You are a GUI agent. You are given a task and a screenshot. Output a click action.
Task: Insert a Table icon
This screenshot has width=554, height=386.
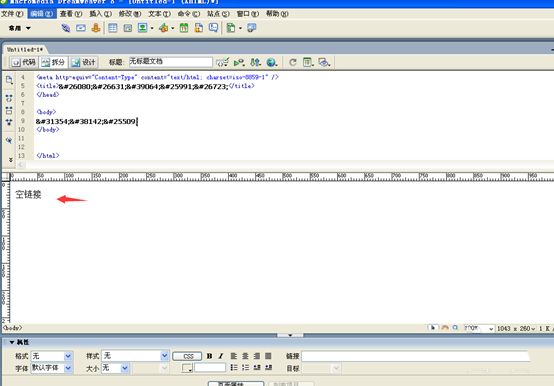tap(113, 28)
